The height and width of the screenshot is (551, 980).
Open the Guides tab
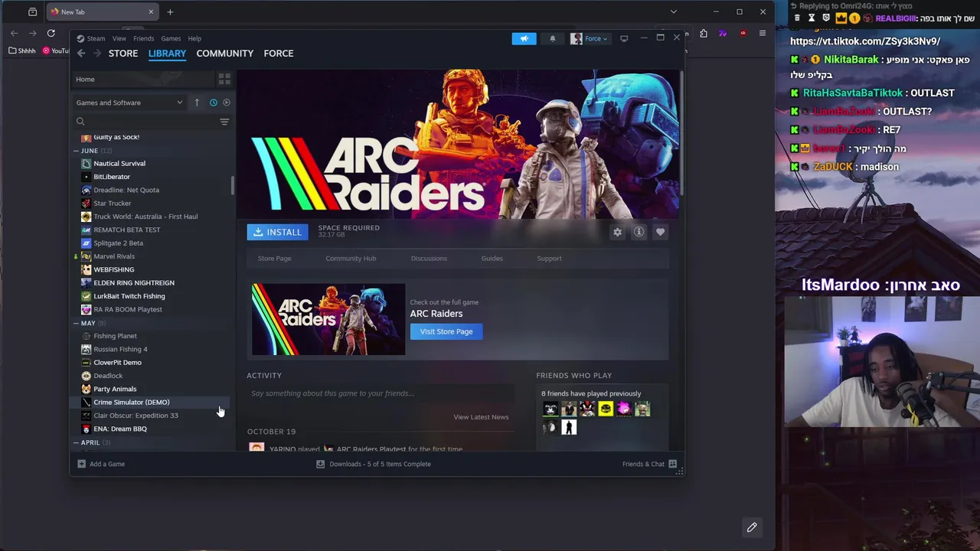pyautogui.click(x=492, y=259)
